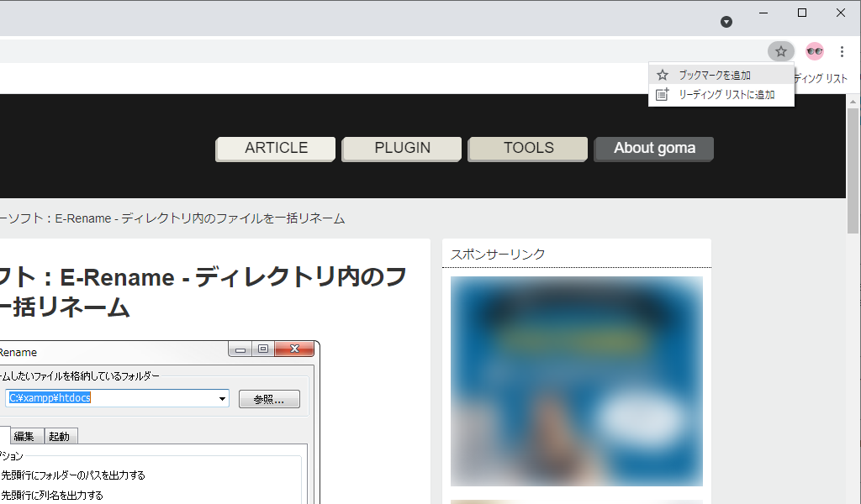The image size is (861, 504).
Task: Click the blurred sponsor ad image
Action: pyautogui.click(x=576, y=381)
